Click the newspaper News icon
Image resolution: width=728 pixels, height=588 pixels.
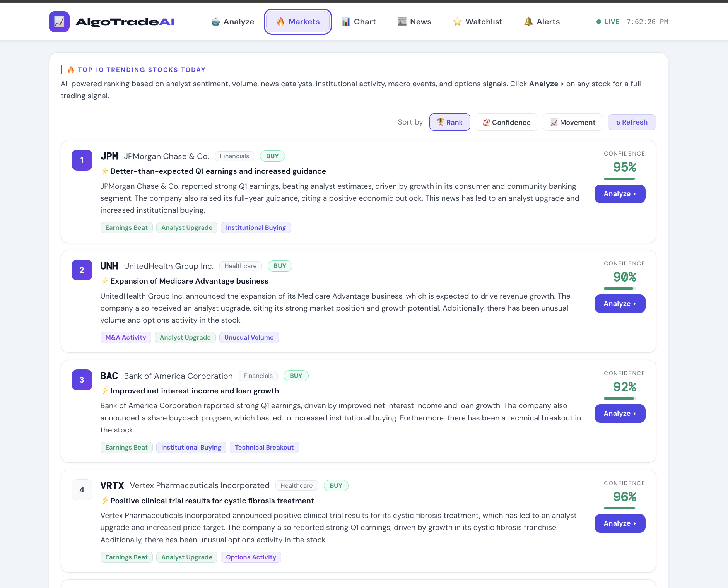pyautogui.click(x=401, y=21)
